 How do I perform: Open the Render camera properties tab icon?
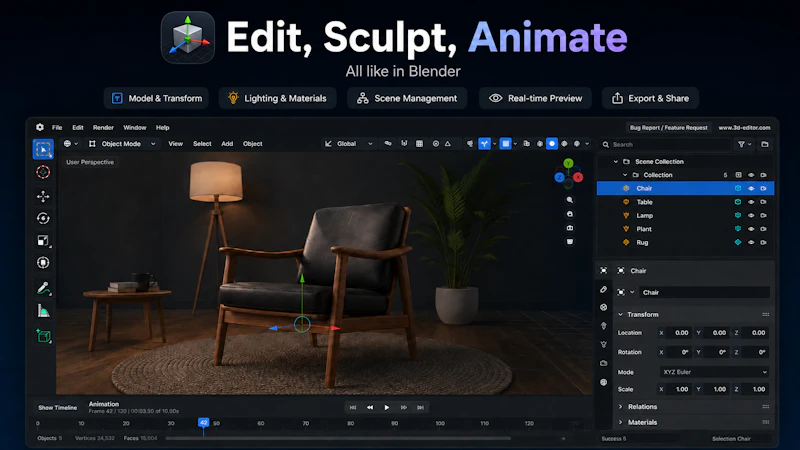point(604,363)
